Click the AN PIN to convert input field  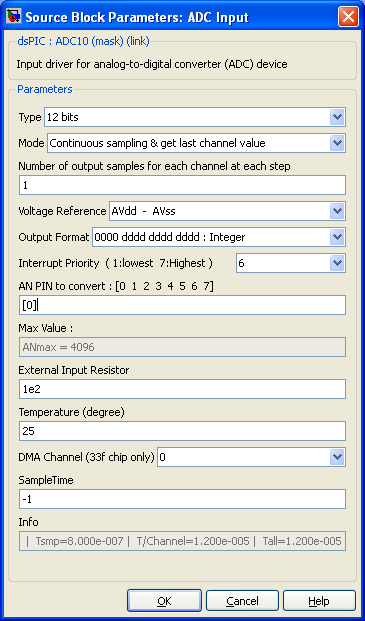(182, 305)
